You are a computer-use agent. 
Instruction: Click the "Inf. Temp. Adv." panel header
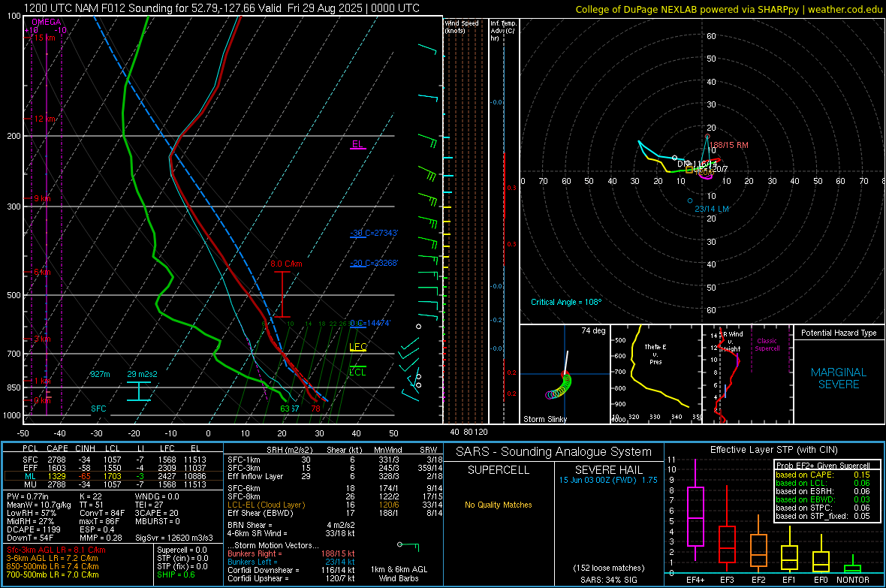click(503, 31)
